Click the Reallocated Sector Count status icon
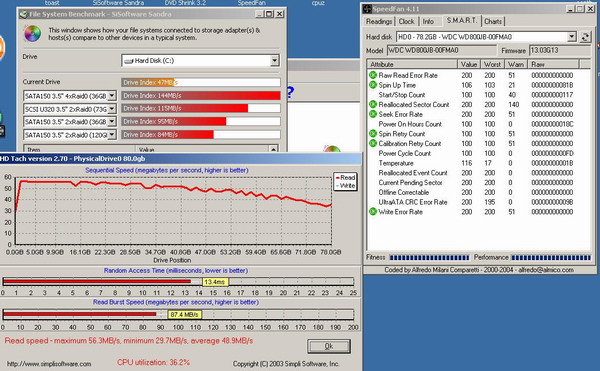The image size is (600, 371). 373,104
